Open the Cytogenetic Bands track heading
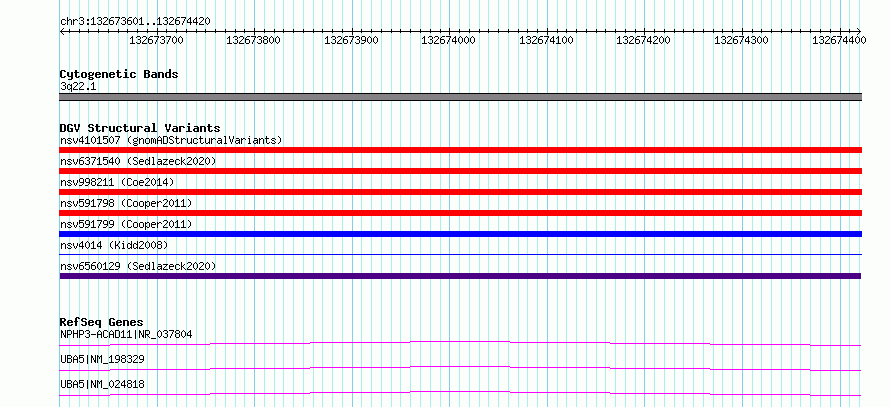 pos(119,74)
